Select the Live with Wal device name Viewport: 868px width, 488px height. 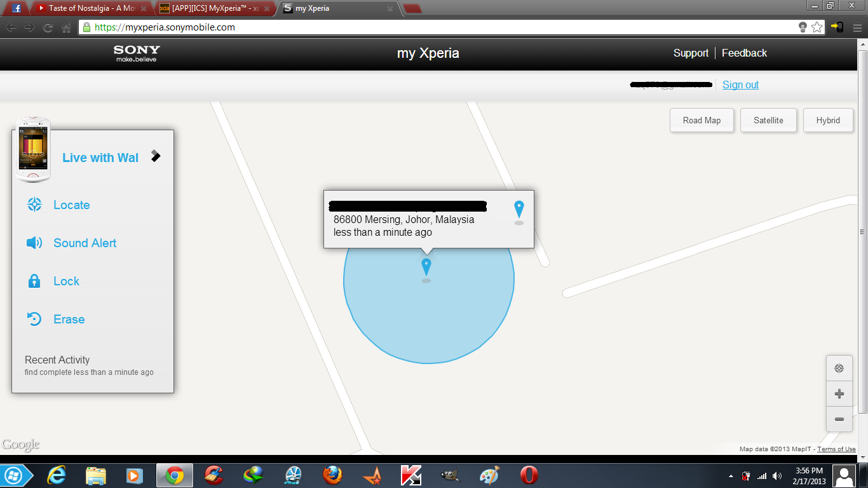(x=100, y=158)
